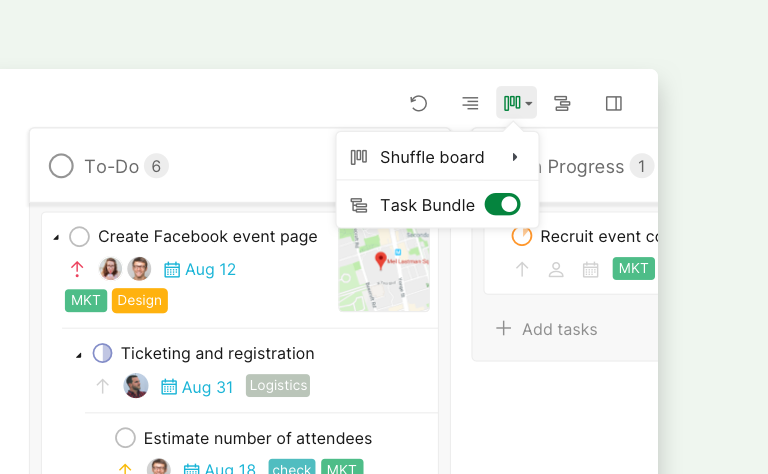Screen dimensions: 768x474
Task: Click the To-Do count badge 6
Action: point(156,166)
